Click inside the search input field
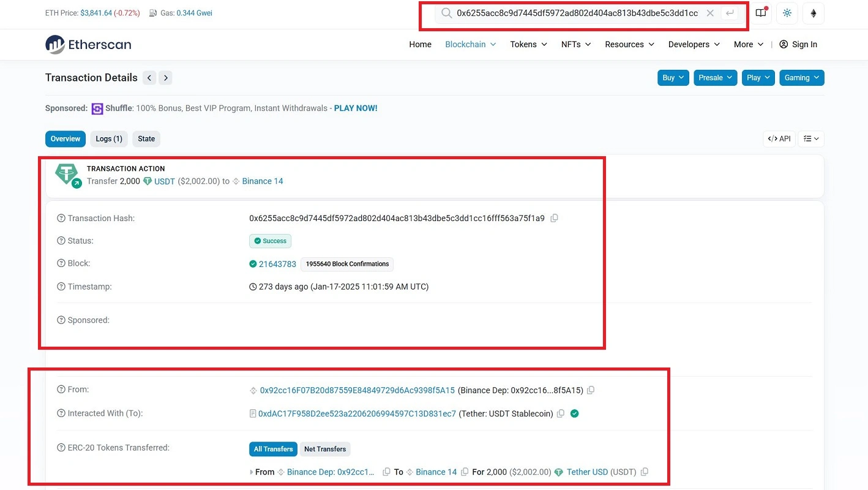The height and width of the screenshot is (490, 868). [575, 13]
